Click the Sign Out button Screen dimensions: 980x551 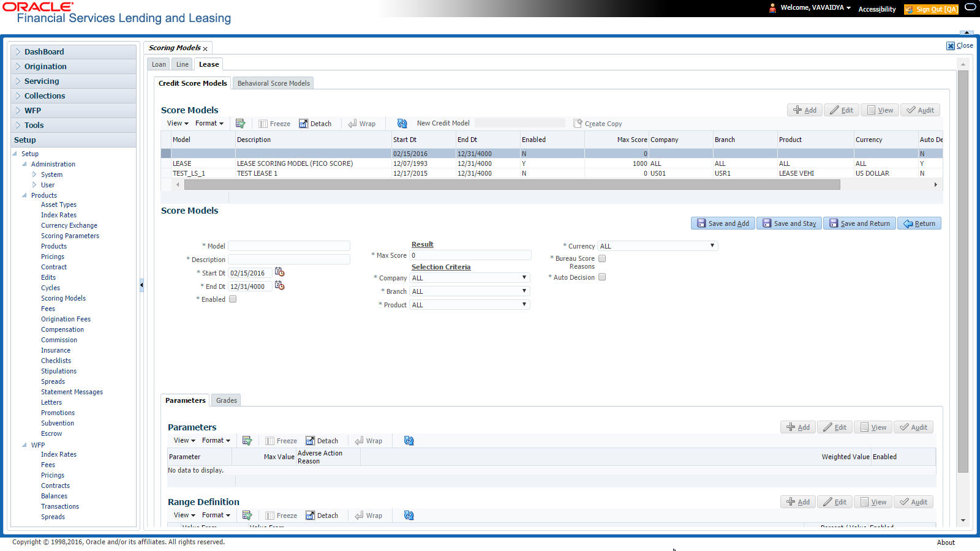932,9
